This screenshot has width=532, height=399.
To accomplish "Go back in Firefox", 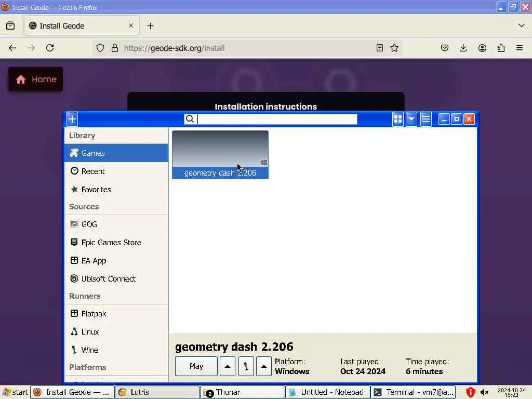I will 12,48.
